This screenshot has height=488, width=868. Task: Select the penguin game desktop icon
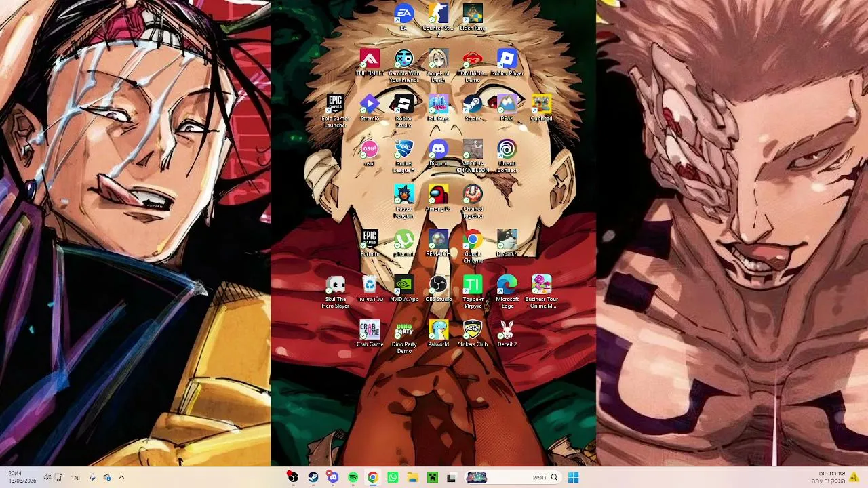click(x=403, y=202)
